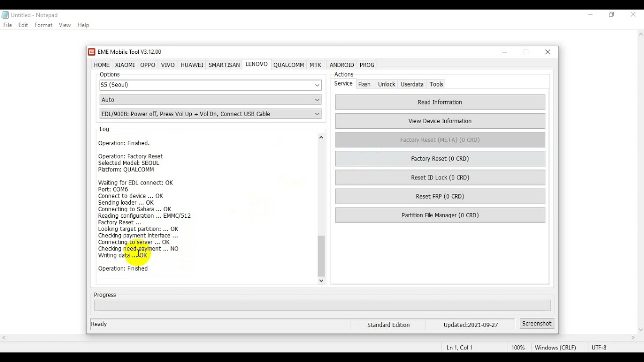Switch to the HOME tab
The width and height of the screenshot is (644, 362).
(102, 65)
